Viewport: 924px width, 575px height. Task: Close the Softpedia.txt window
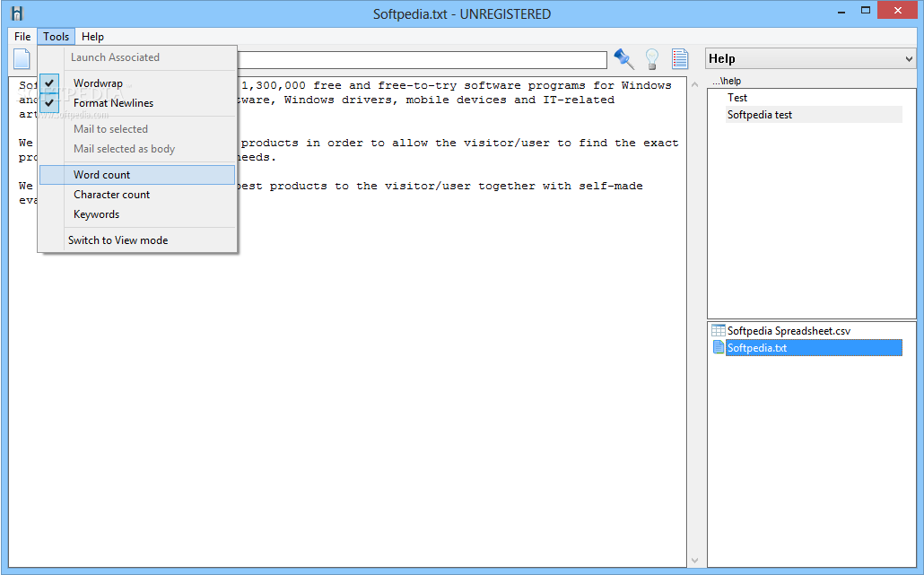[x=898, y=10]
